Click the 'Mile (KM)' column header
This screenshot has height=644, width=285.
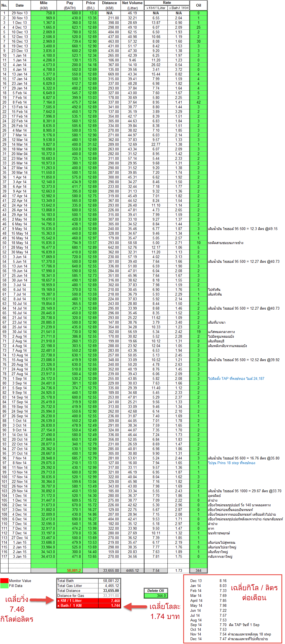point(44,5)
